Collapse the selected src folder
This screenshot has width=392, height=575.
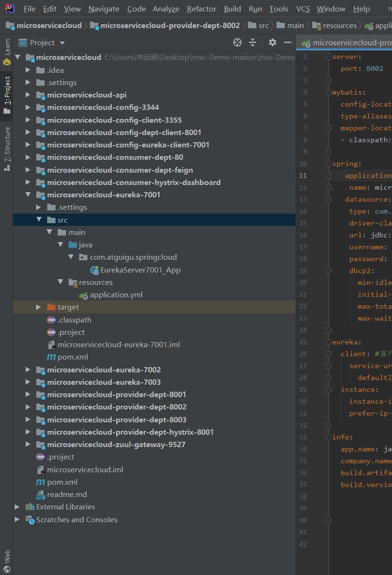[39, 220]
